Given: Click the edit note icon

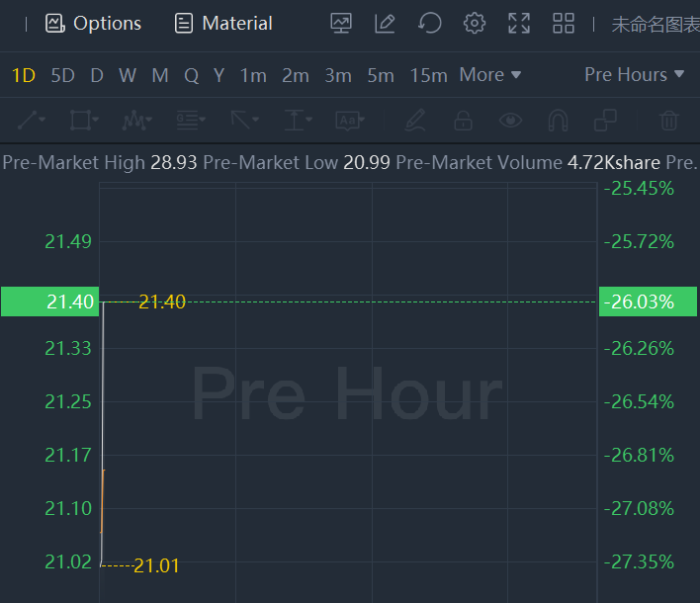Looking at the screenshot, I should point(385,23).
